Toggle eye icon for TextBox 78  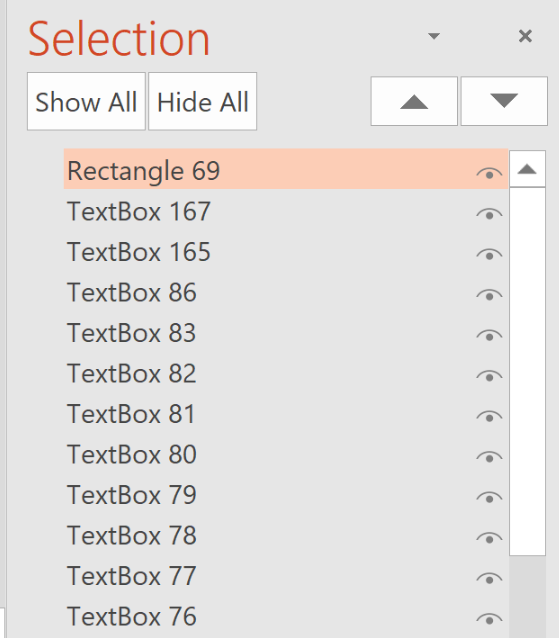click(489, 538)
